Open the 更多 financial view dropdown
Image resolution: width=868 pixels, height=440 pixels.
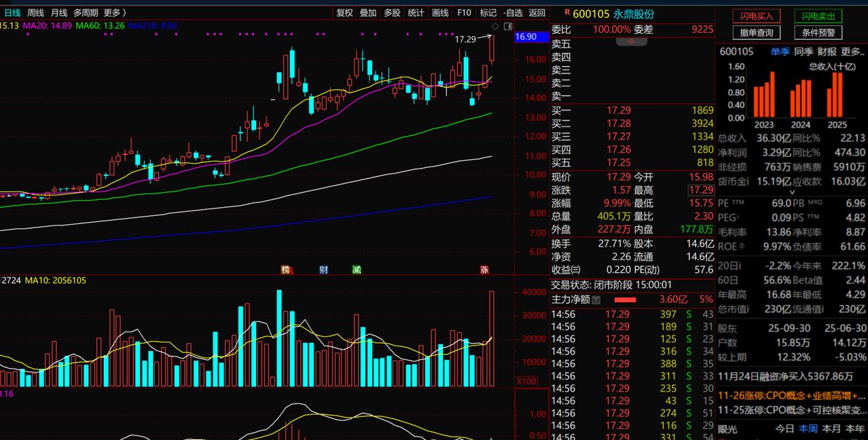tap(852, 52)
